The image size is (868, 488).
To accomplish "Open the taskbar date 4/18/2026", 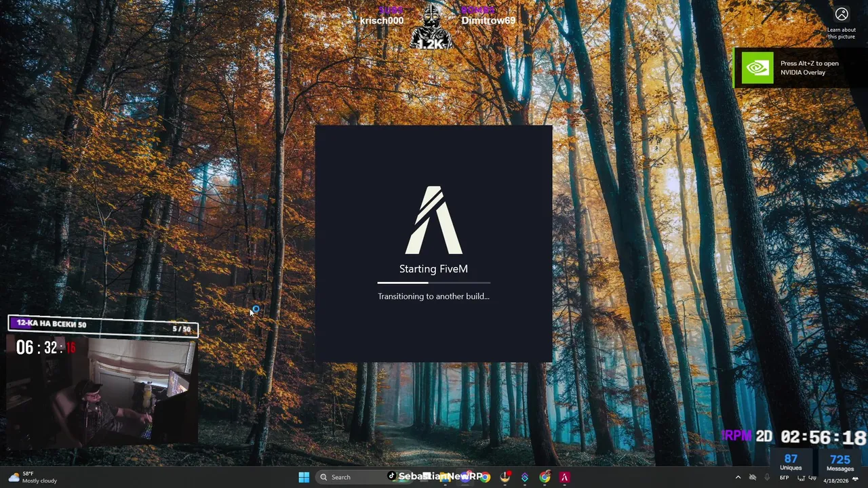I will [836, 481].
